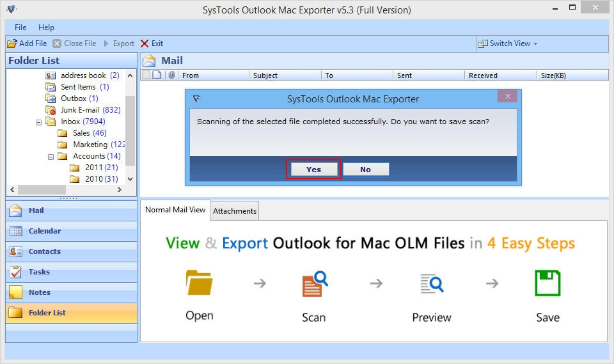Viewport: 614px width, 364px height.
Task: Click the Preview step icon
Action: tap(432, 283)
